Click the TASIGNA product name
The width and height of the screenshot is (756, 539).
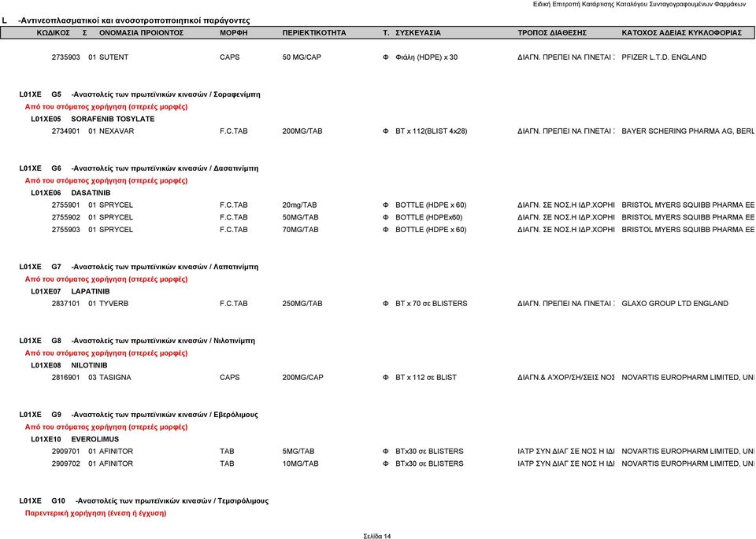point(115,378)
